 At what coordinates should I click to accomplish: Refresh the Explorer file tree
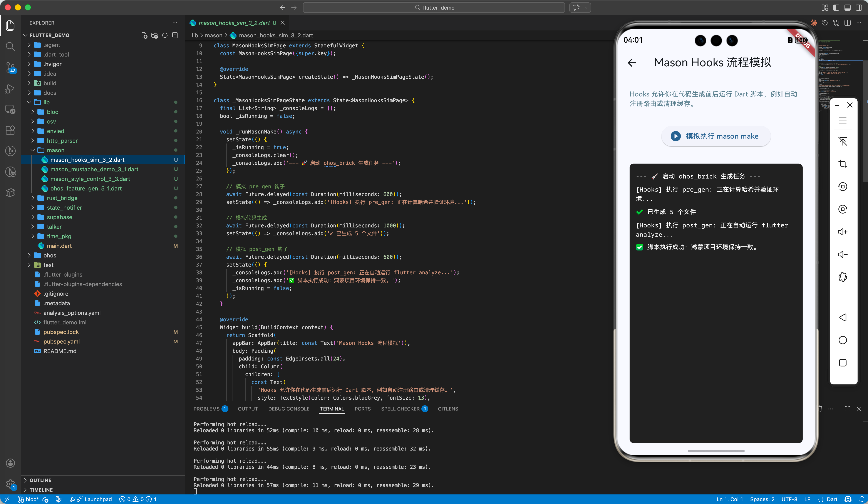point(165,35)
